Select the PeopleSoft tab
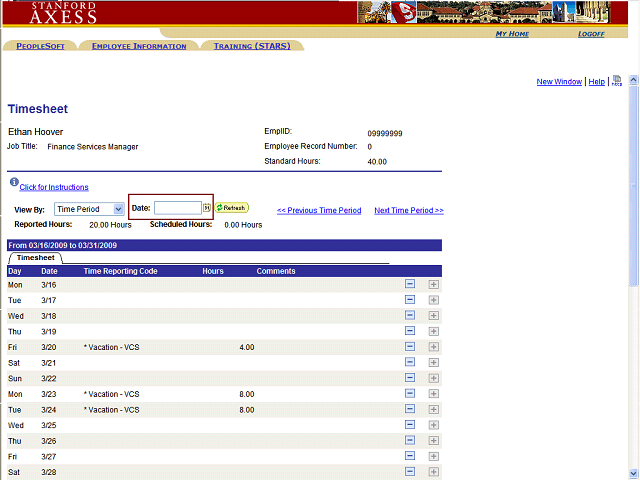This screenshot has width=640, height=480. coord(40,46)
